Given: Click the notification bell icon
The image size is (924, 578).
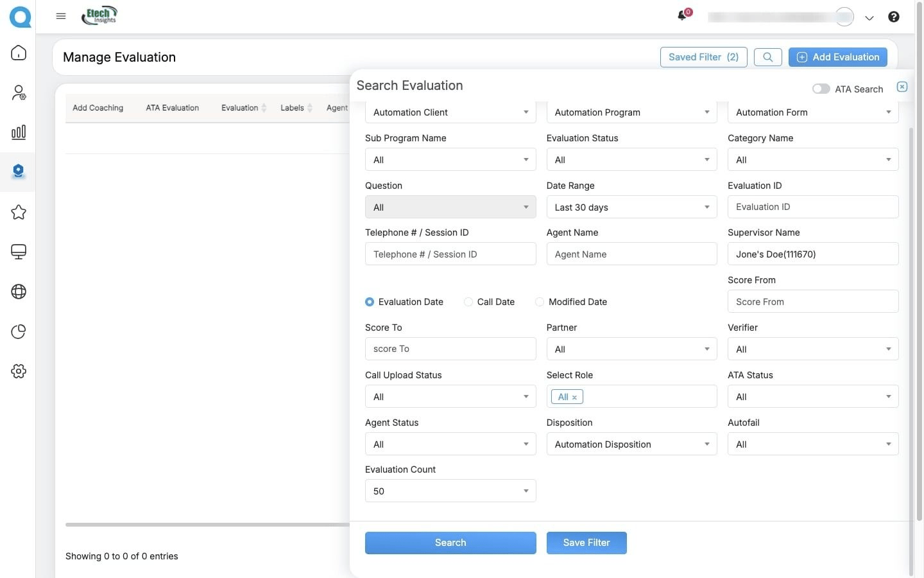Looking at the screenshot, I should [682, 16].
